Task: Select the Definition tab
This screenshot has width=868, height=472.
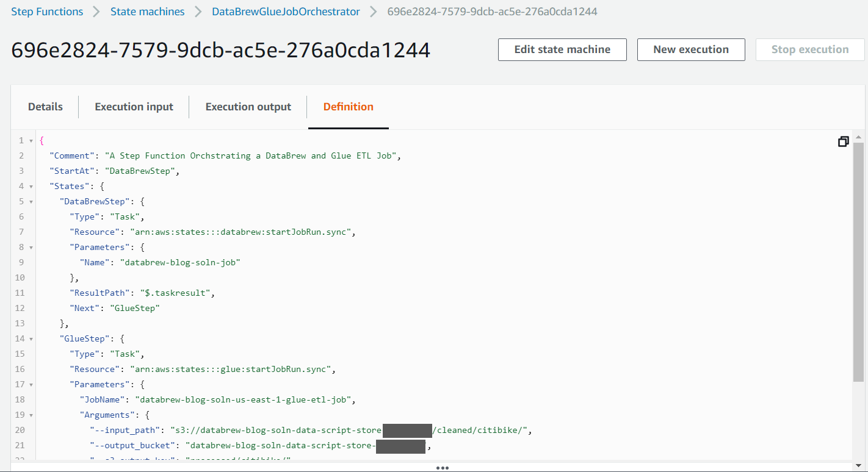Action: pos(349,107)
